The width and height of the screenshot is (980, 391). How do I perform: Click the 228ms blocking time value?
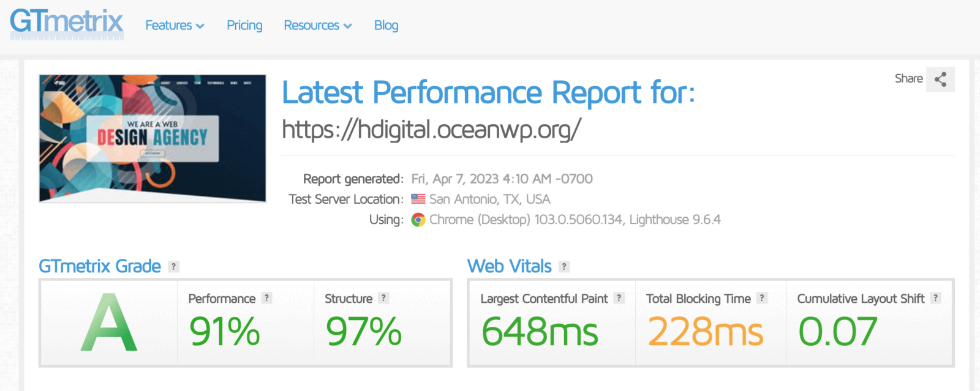(x=706, y=332)
